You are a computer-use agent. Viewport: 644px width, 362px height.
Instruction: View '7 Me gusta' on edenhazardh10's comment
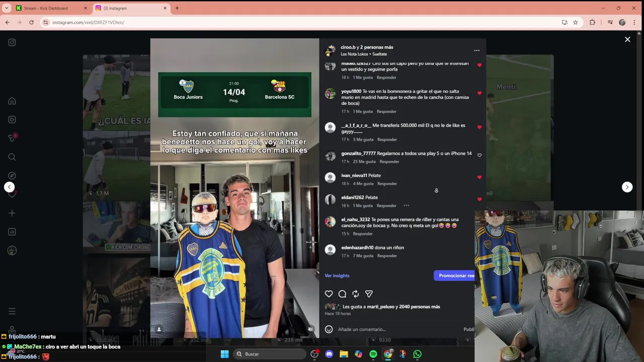(x=363, y=256)
